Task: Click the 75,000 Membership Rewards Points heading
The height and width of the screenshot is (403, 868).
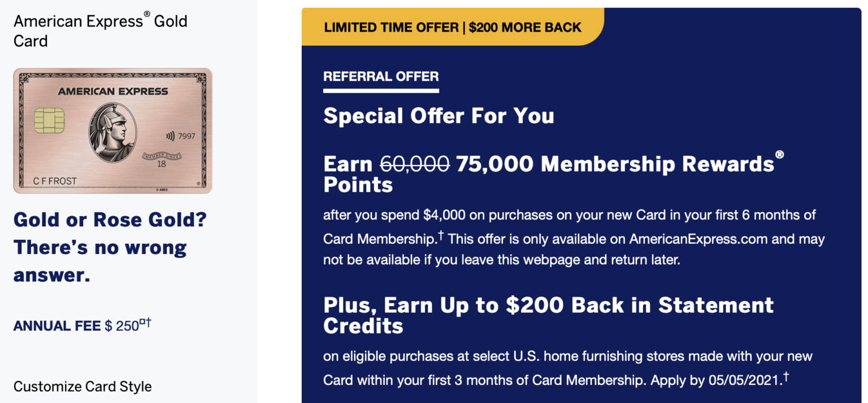Action: pyautogui.click(x=616, y=164)
